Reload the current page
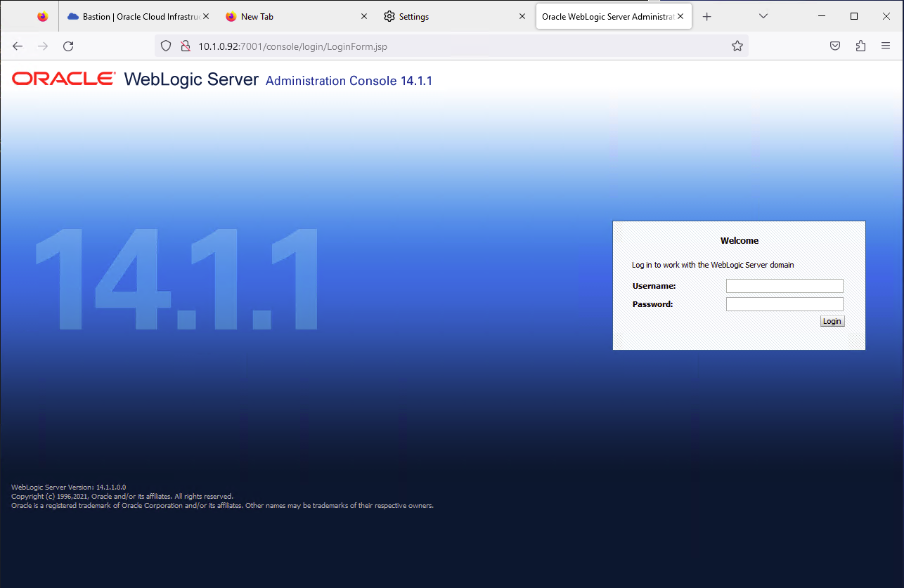 (x=68, y=46)
